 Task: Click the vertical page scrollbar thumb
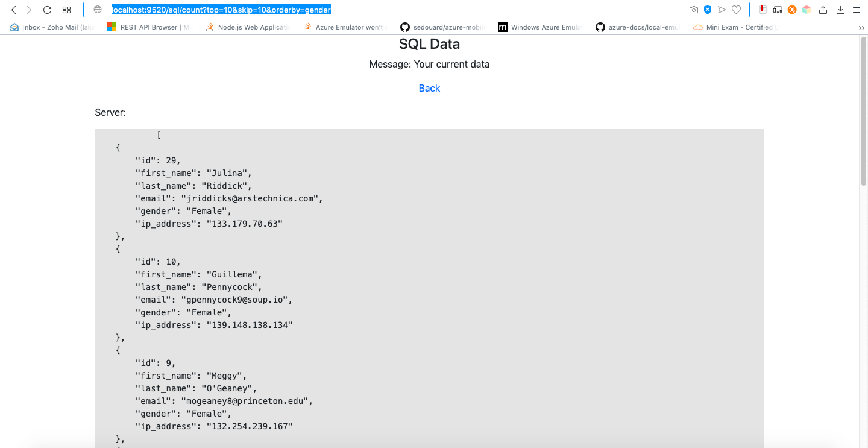pyautogui.click(x=863, y=112)
